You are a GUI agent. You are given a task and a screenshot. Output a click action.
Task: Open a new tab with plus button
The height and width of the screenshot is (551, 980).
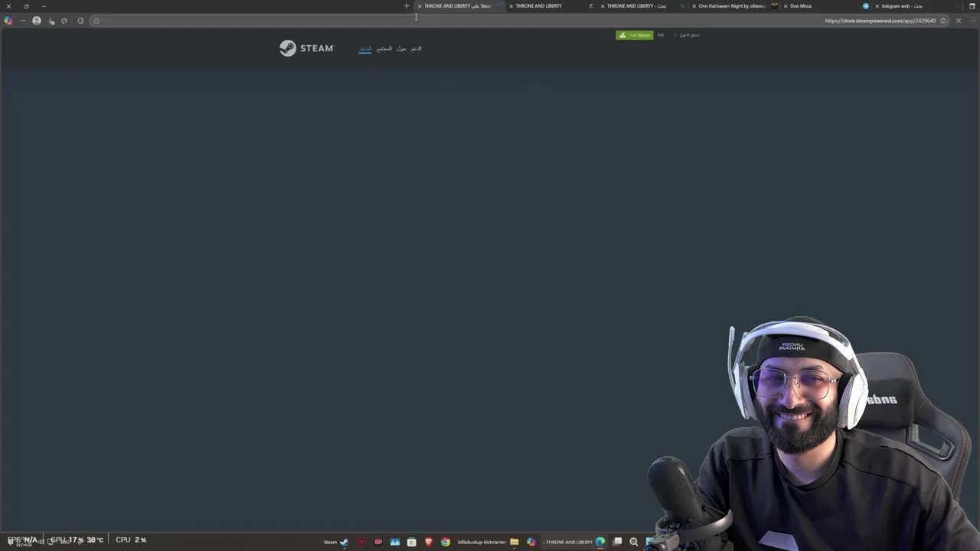[407, 6]
